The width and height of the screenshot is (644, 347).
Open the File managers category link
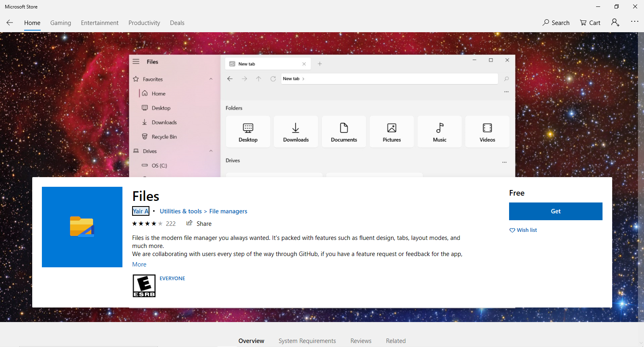click(x=228, y=211)
